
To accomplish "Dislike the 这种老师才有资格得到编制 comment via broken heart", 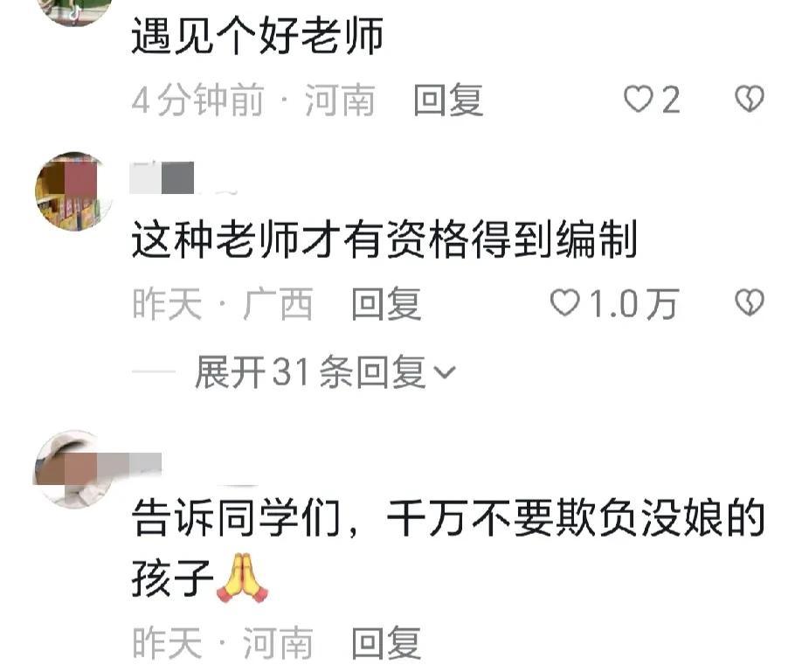I will click(x=749, y=302).
